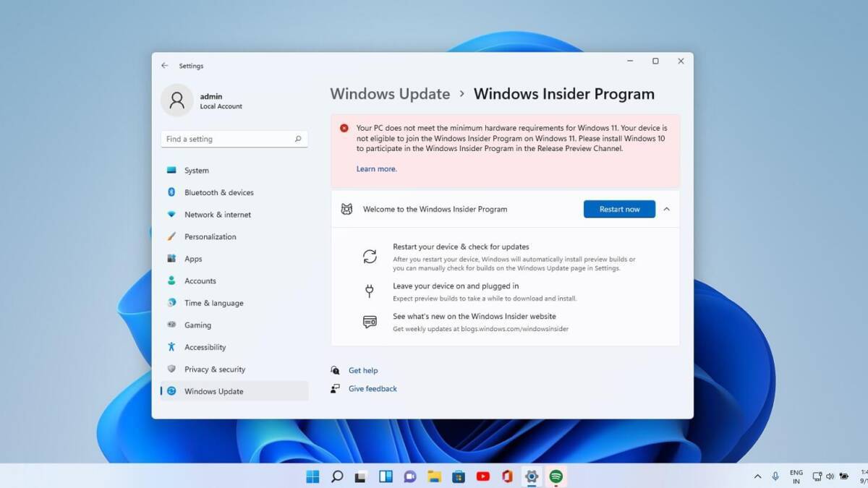The image size is (868, 488).
Task: Collapse the Welcome to Windows Insider Program section
Action: [x=666, y=209]
